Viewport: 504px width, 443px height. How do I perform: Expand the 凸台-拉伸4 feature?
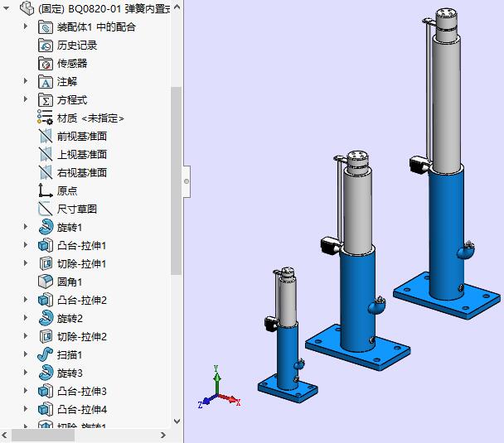[x=26, y=409]
